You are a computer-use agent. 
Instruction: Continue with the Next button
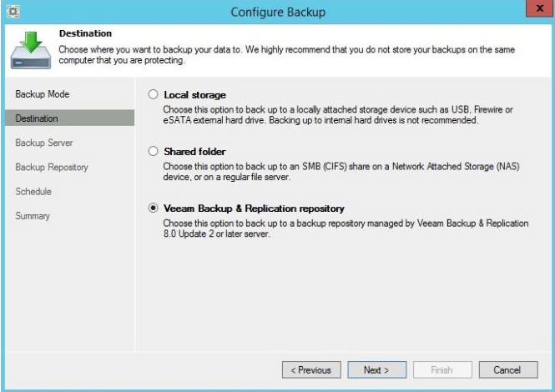(377, 369)
